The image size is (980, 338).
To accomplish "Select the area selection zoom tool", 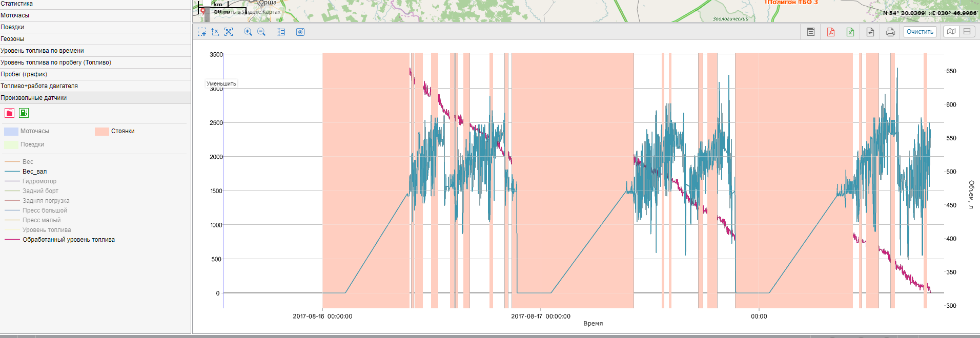I will pos(202,32).
